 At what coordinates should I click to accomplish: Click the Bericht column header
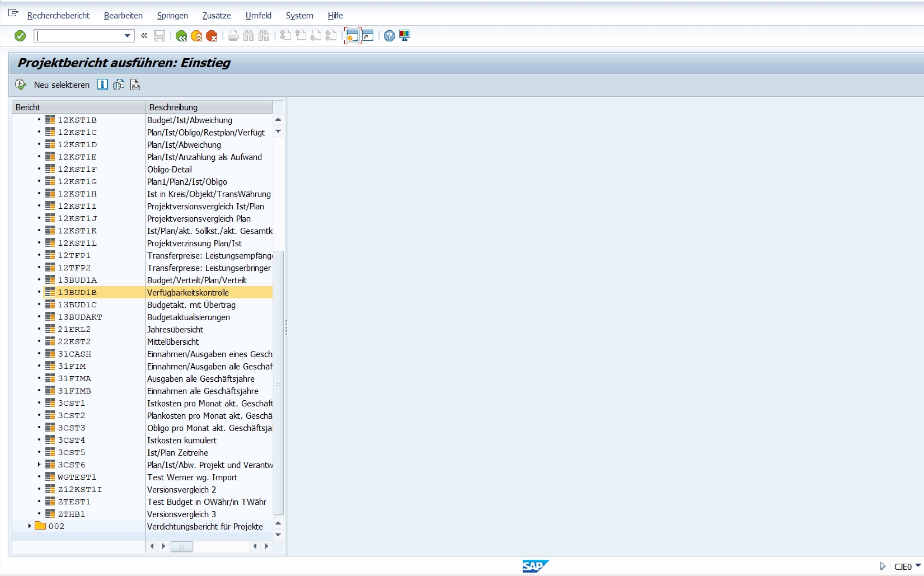79,107
